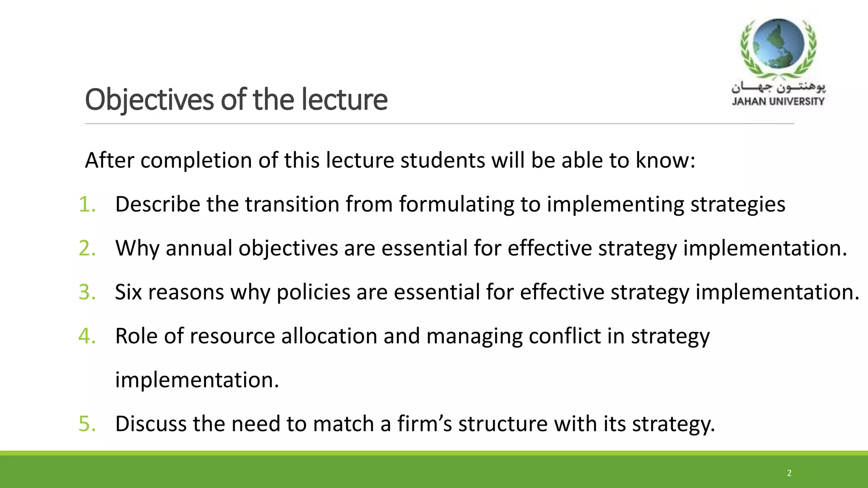Select the 'Role of resource allocation' line

(x=412, y=336)
